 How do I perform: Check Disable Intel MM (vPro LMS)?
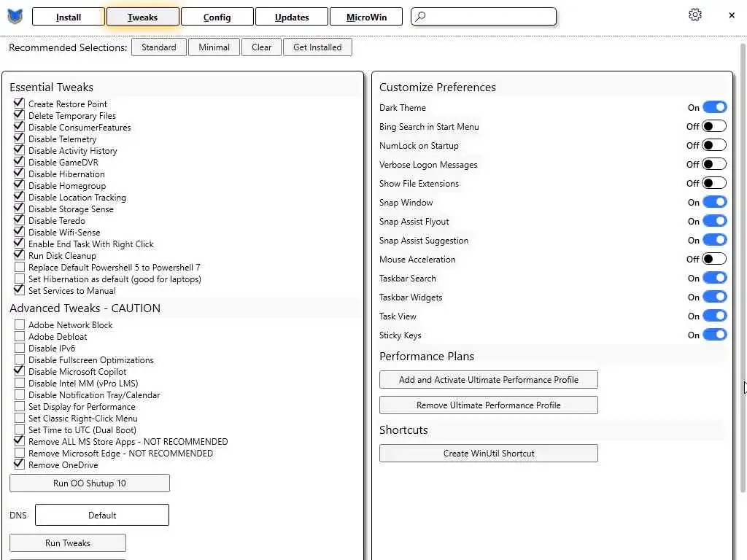[x=19, y=382]
